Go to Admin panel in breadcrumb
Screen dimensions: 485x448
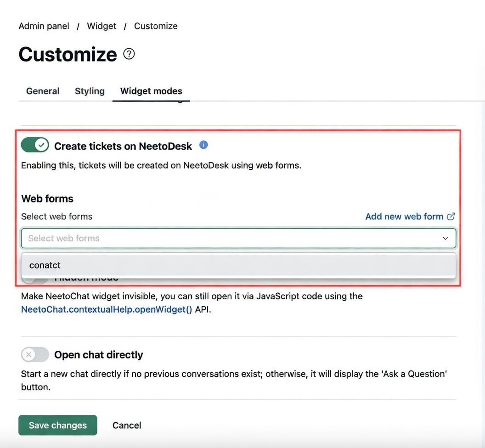tap(44, 26)
